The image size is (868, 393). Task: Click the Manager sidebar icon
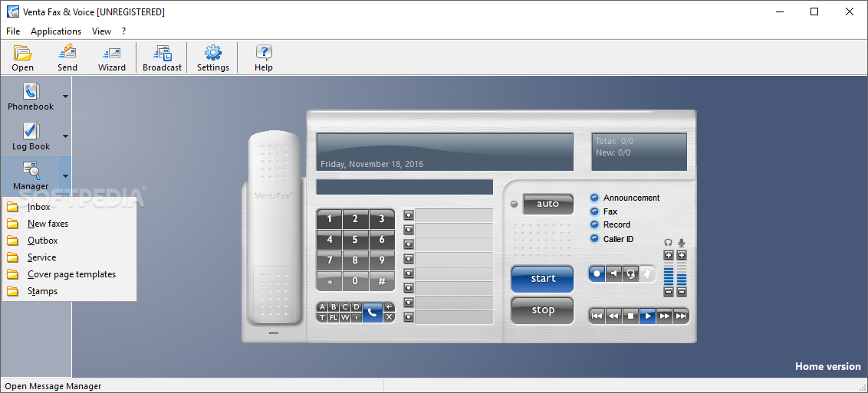click(x=31, y=175)
